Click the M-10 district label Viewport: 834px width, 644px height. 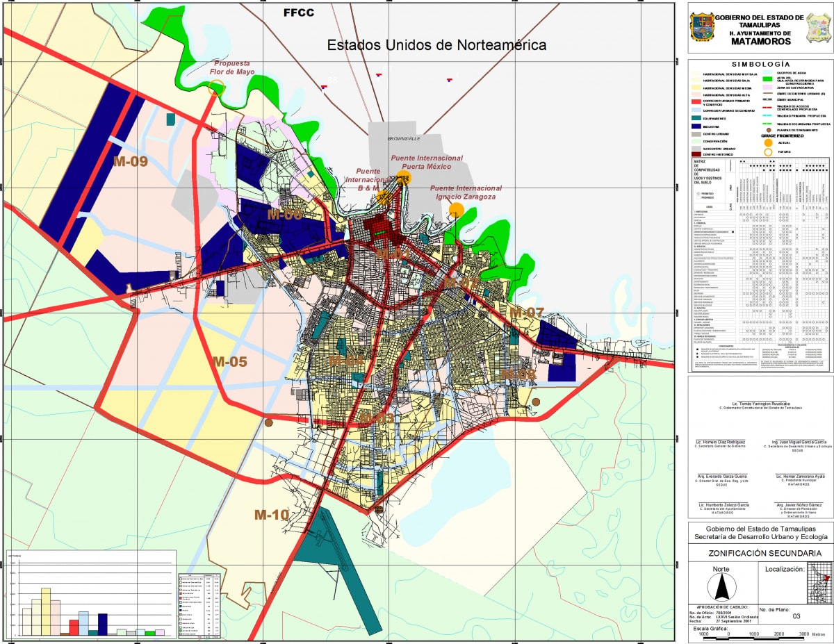point(271,515)
